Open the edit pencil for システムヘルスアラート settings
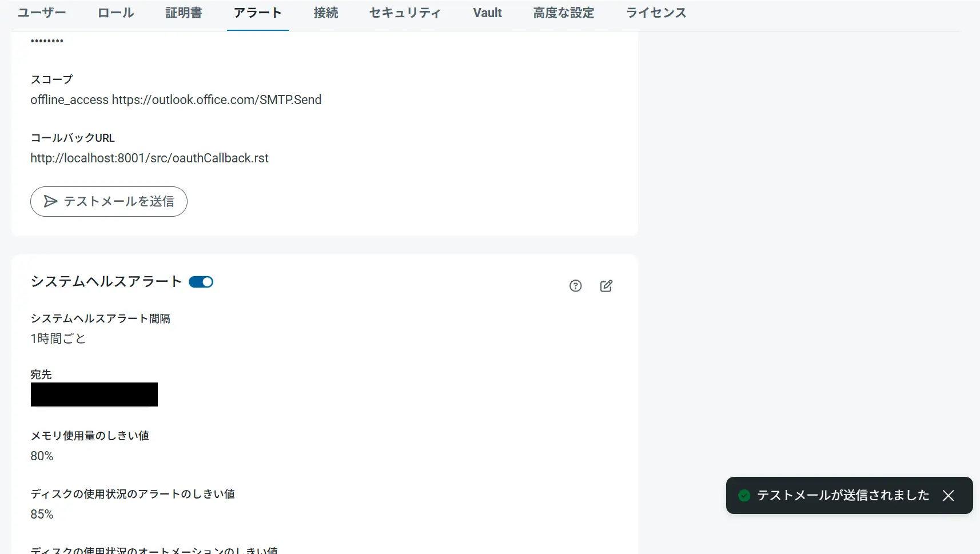 point(606,286)
